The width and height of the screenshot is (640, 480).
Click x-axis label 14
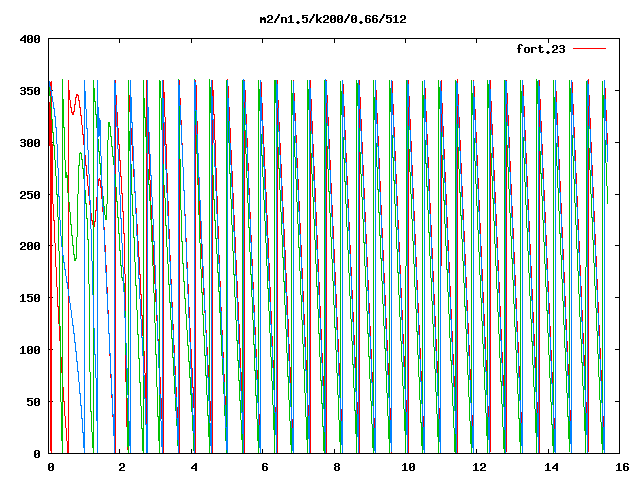coord(551,467)
